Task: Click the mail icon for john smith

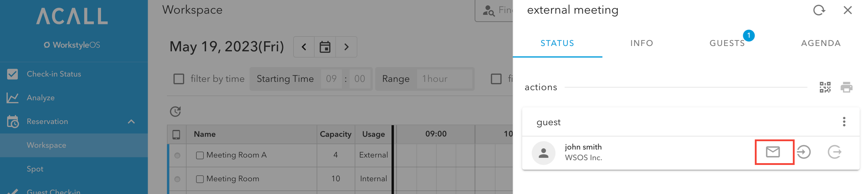Action: [773, 152]
